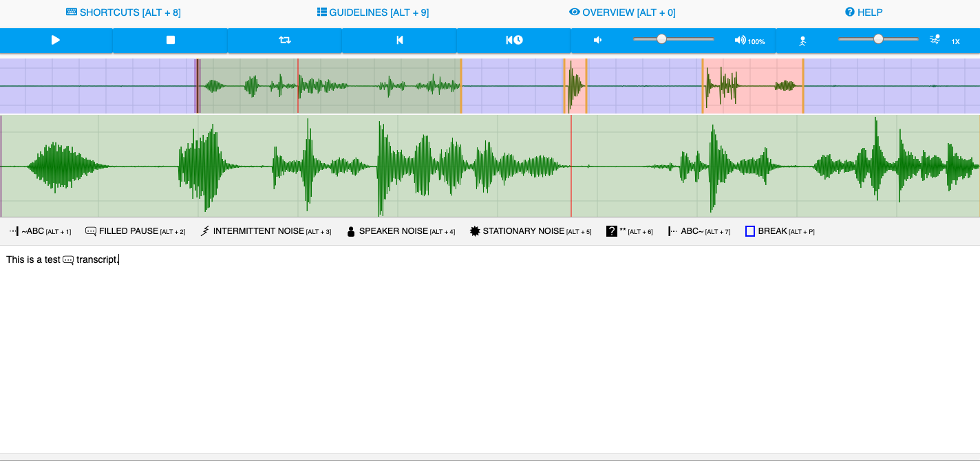Insert a Break marker
The height and width of the screenshot is (461, 980).
(x=779, y=231)
